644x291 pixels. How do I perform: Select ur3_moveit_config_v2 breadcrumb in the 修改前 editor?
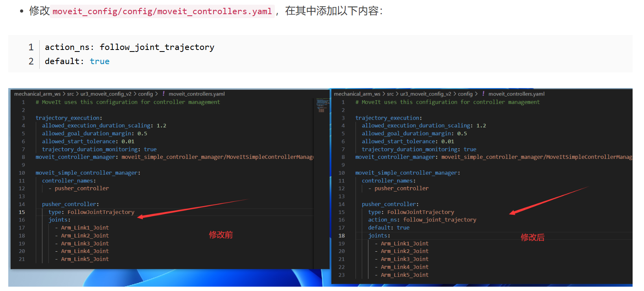click(x=106, y=94)
